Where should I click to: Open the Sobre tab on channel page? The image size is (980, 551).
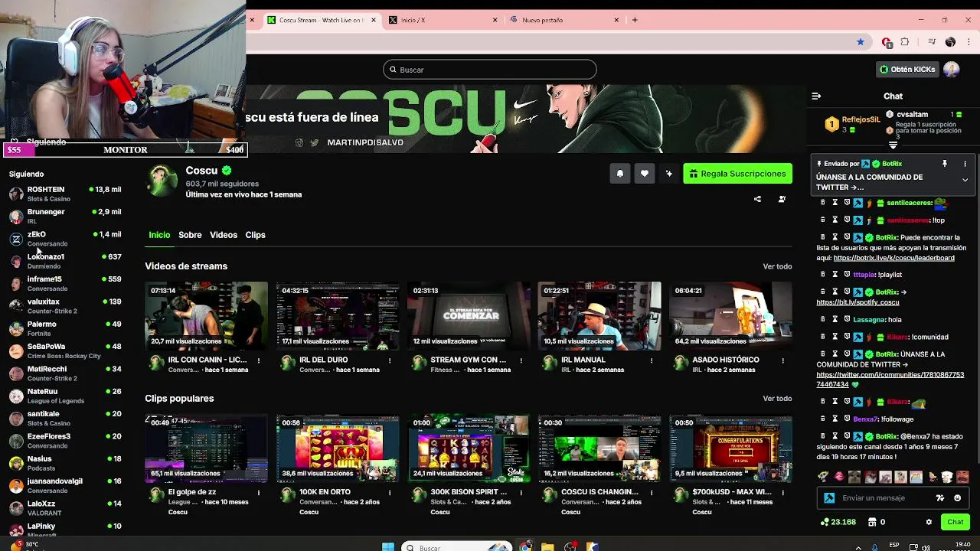click(190, 235)
